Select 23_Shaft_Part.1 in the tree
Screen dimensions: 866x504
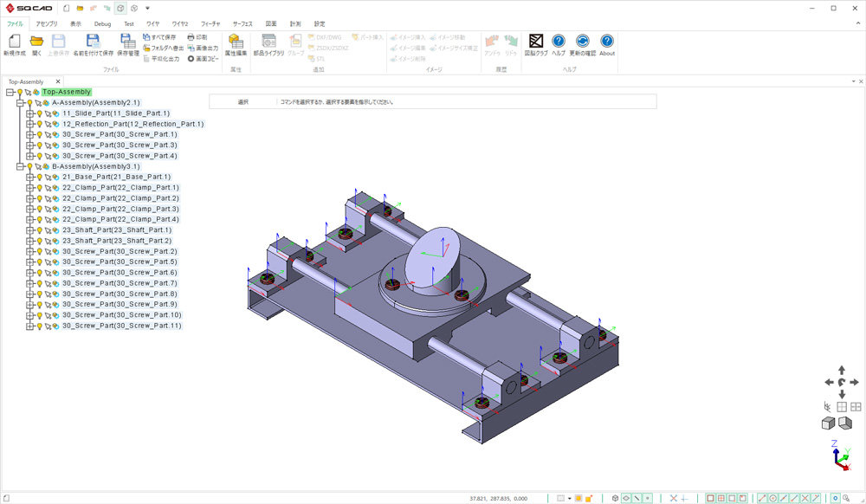(x=117, y=230)
